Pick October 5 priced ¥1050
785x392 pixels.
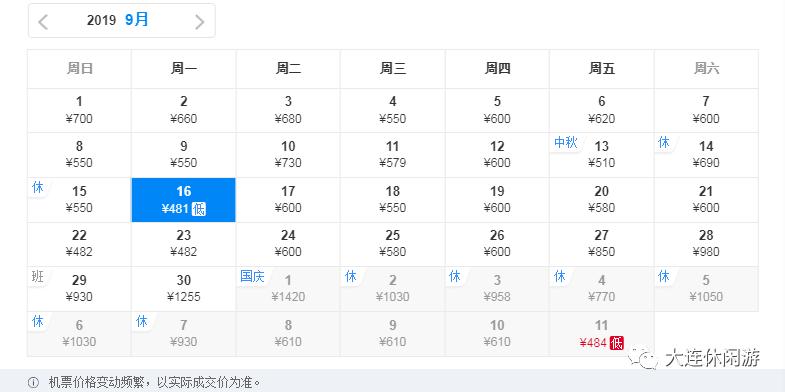[706, 289]
